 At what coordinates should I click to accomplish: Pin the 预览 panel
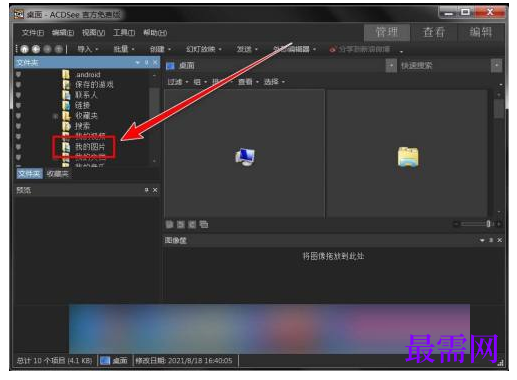click(x=147, y=190)
